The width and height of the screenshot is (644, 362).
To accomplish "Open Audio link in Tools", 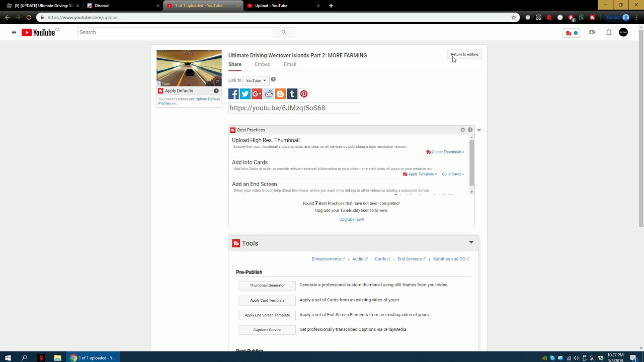I will tap(360, 259).
